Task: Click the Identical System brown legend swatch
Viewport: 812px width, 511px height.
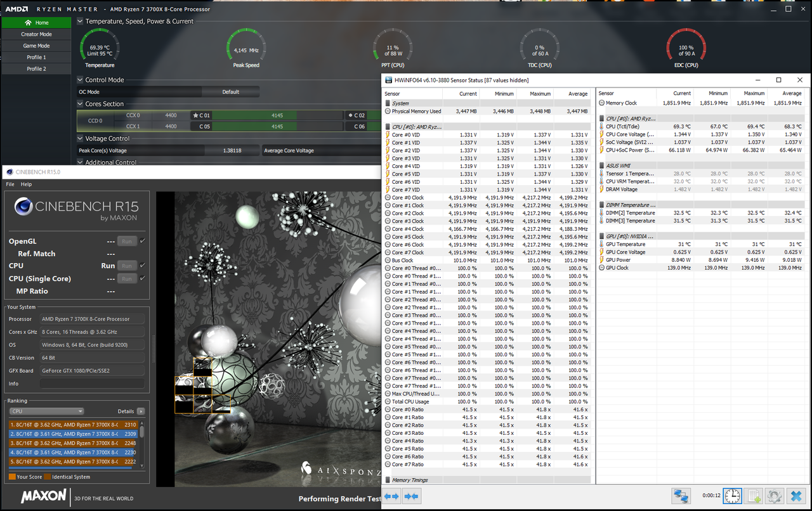Action: coord(48,477)
